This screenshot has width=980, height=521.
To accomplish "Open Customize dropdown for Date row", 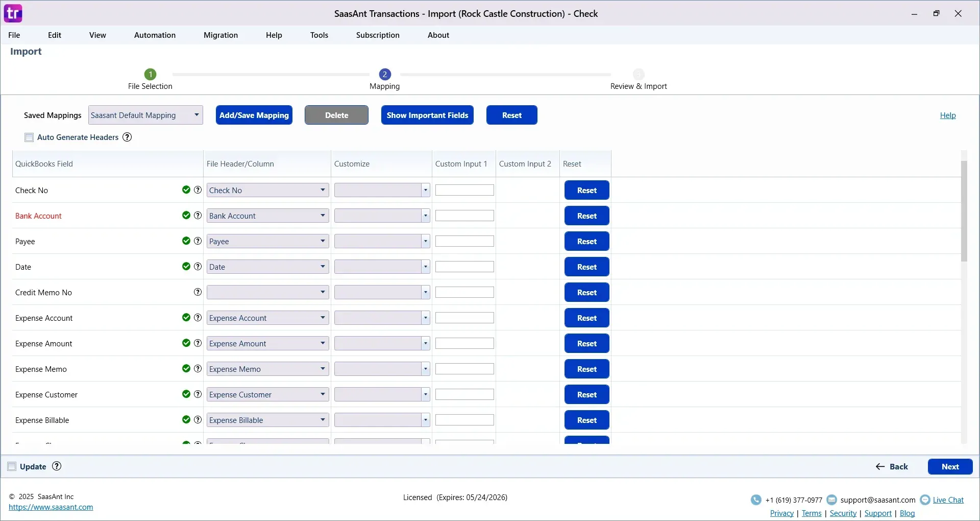I will (382, 267).
